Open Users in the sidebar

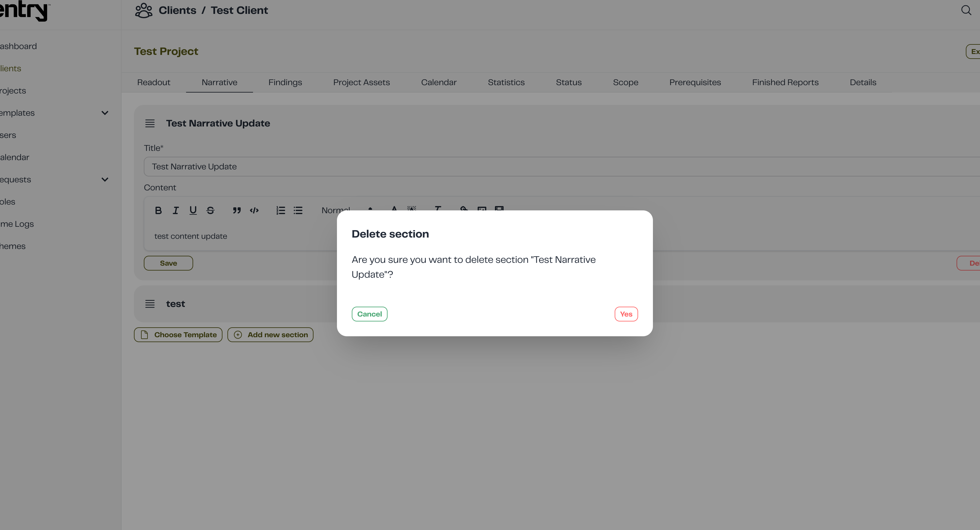tap(8, 135)
